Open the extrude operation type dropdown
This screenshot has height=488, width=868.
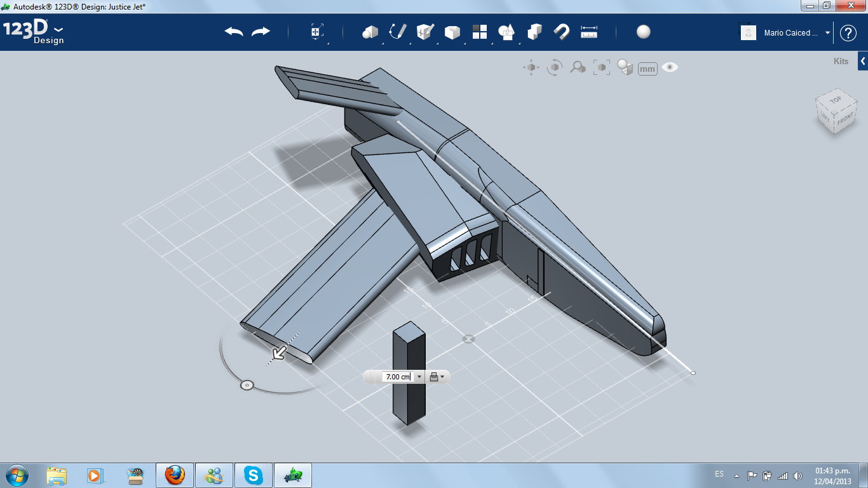pyautogui.click(x=437, y=377)
